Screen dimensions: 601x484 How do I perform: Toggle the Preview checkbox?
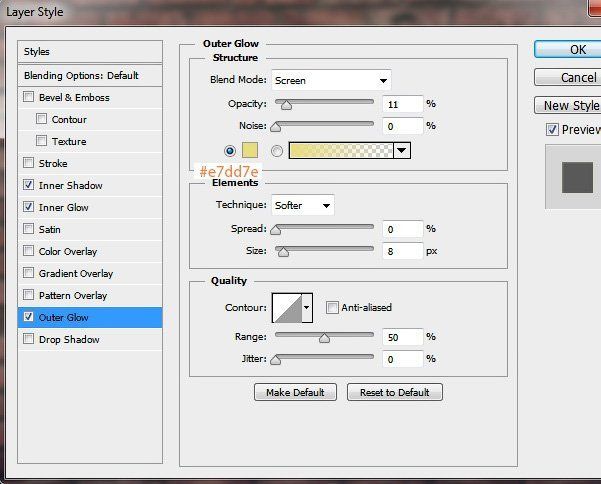point(552,130)
